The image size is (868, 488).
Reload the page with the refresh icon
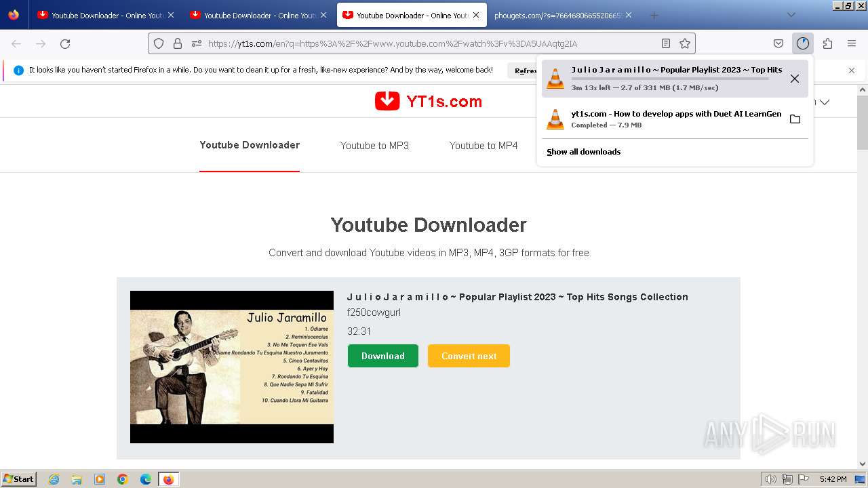click(65, 43)
